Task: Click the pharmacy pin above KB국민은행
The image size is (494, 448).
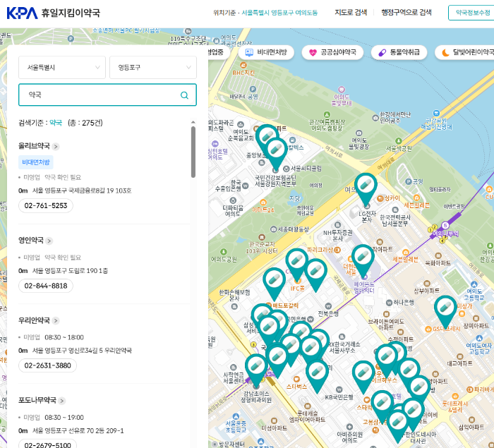Action: point(318,376)
